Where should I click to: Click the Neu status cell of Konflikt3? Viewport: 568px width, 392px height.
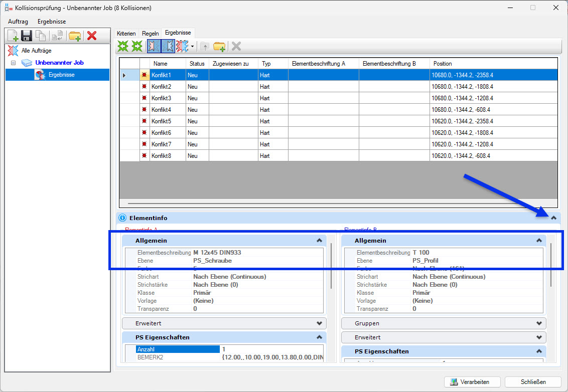pos(197,98)
